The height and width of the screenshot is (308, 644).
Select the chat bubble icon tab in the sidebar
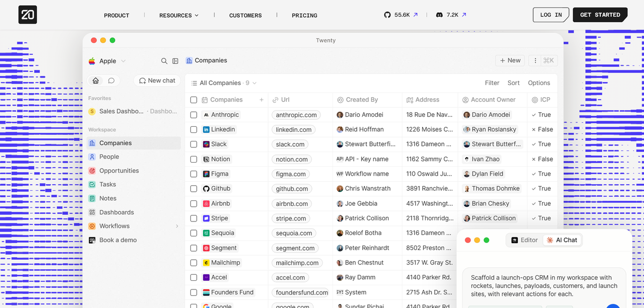coord(111,81)
